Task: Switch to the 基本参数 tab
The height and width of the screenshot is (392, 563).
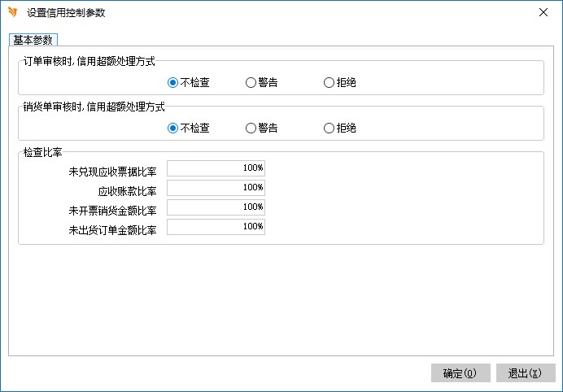Action: (34, 40)
